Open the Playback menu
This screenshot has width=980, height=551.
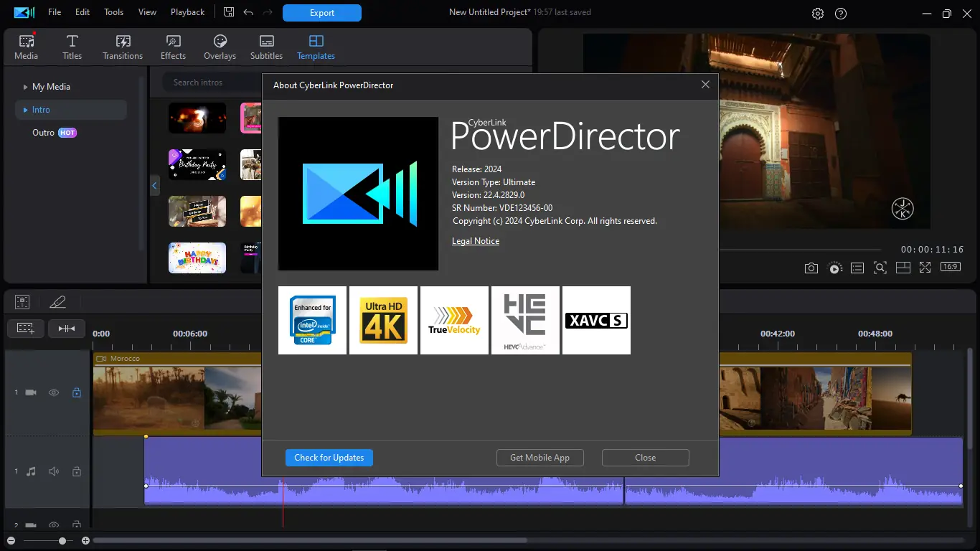187,12
